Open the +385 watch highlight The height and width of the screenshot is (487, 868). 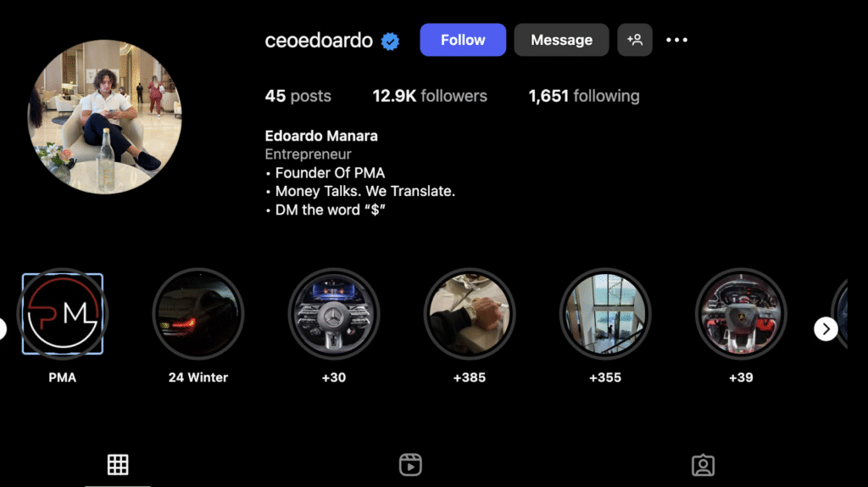(470, 314)
